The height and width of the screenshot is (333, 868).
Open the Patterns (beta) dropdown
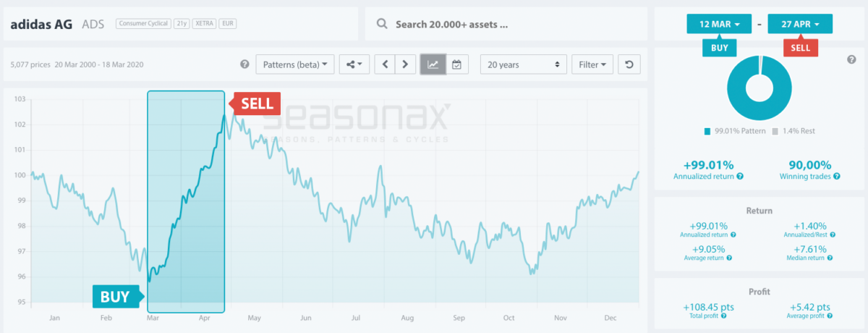295,64
